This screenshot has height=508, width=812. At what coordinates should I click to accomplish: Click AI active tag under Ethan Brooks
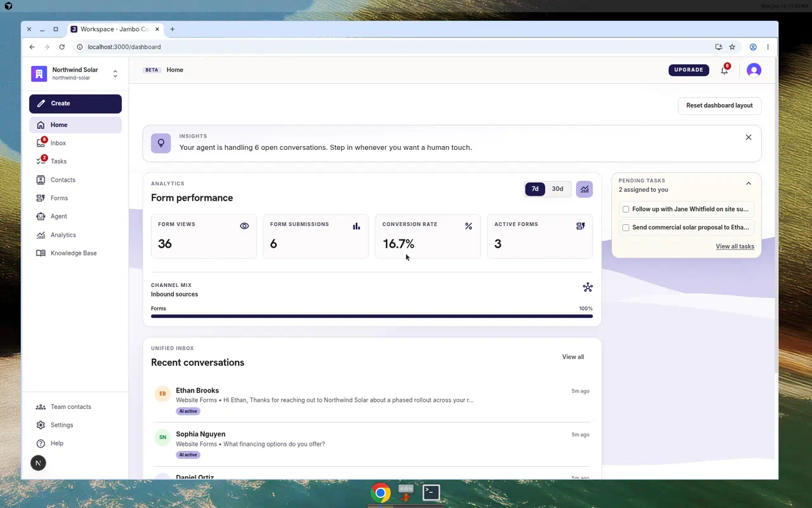click(x=188, y=411)
